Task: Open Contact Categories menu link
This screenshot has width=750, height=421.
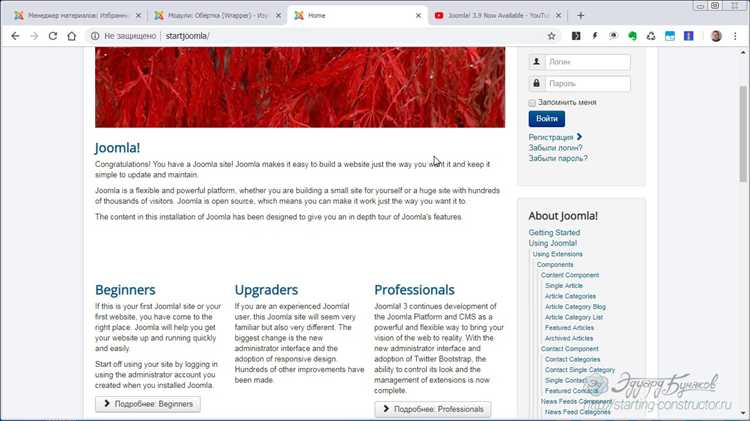Action: pos(572,359)
